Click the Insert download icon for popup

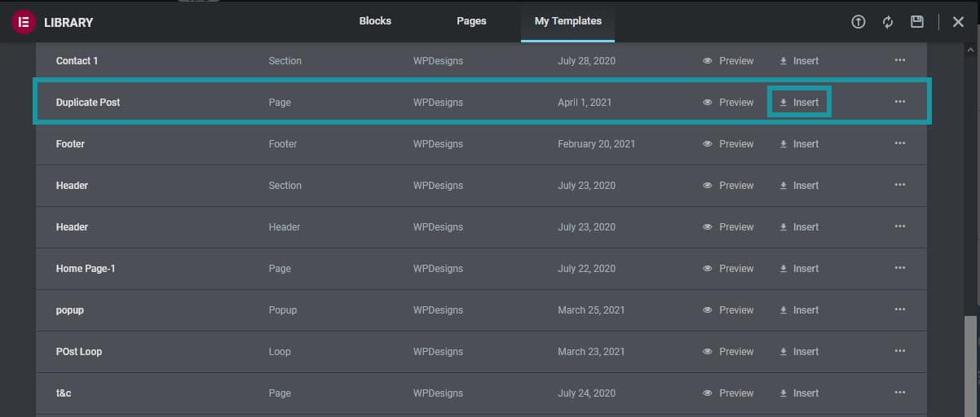tap(784, 310)
